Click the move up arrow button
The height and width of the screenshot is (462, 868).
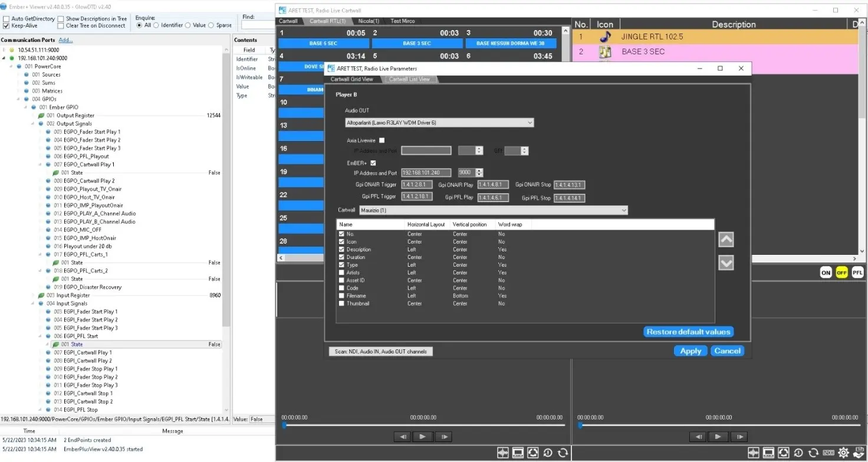tap(726, 240)
